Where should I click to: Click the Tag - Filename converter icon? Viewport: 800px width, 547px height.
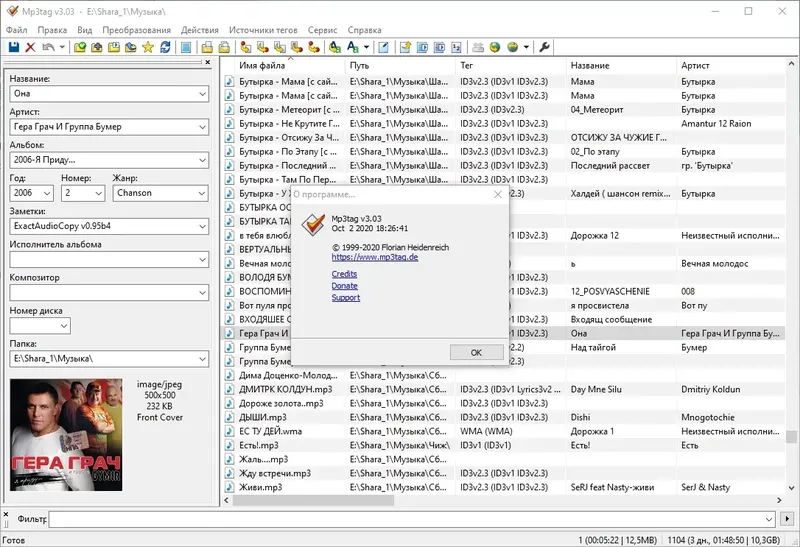coord(246,47)
